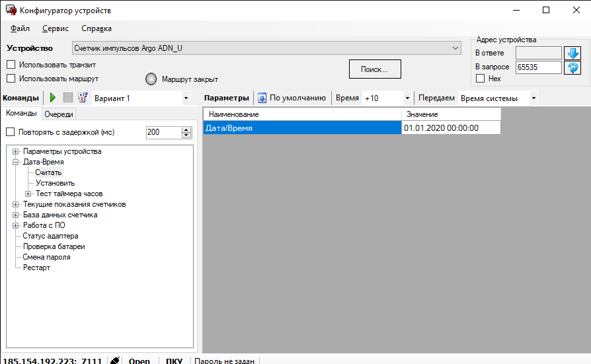Switch to the Очереди tab
This screenshot has width=591, height=364.
[x=59, y=114]
